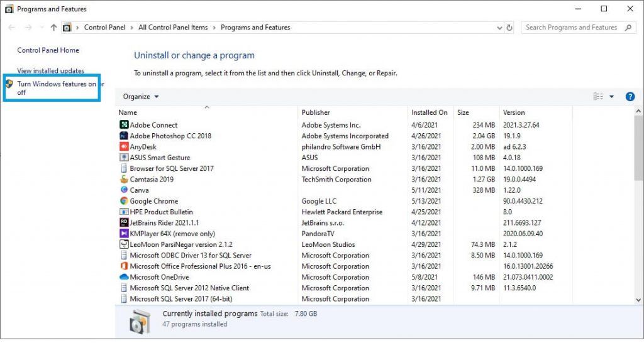644x343 pixels.
Task: Click the back navigation arrow
Action: tap(11, 28)
